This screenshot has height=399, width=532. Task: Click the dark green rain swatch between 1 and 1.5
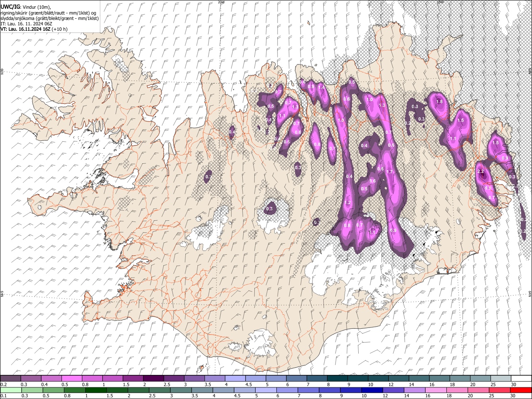pyautogui.click(x=96, y=390)
